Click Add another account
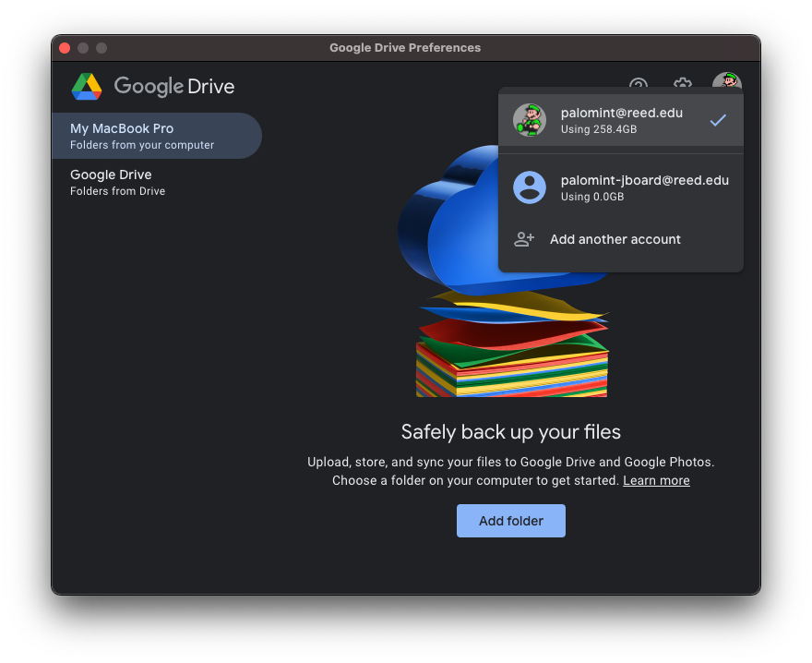The image size is (812, 663). point(615,238)
